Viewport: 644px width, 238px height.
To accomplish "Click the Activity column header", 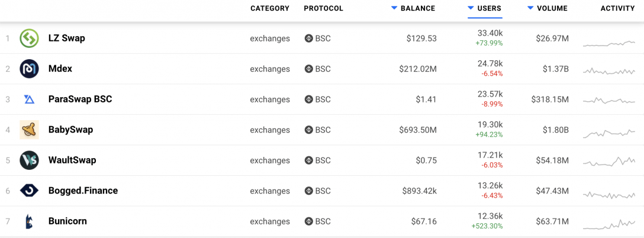I will [x=618, y=8].
